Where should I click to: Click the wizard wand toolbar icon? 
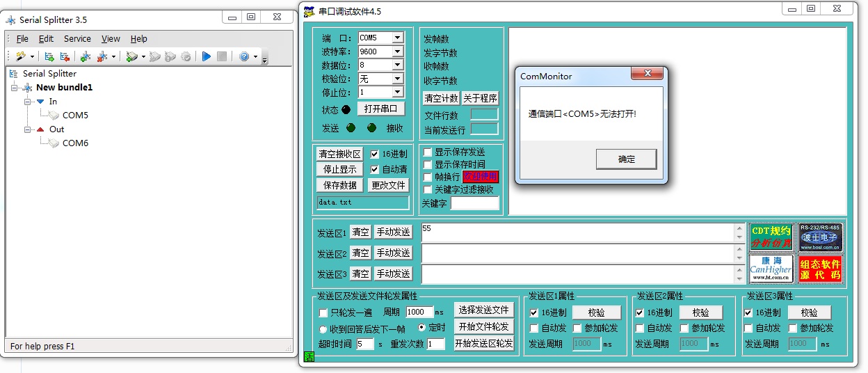tap(20, 56)
